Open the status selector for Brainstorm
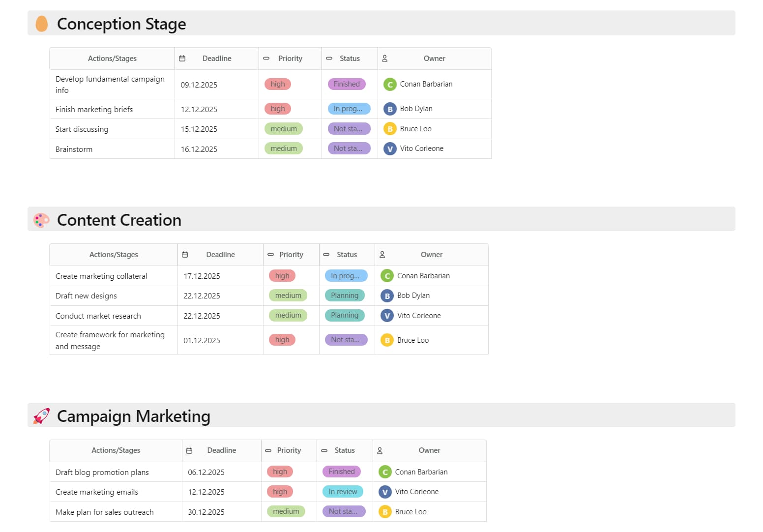Viewport: 763px width, 532px height. [x=349, y=148]
